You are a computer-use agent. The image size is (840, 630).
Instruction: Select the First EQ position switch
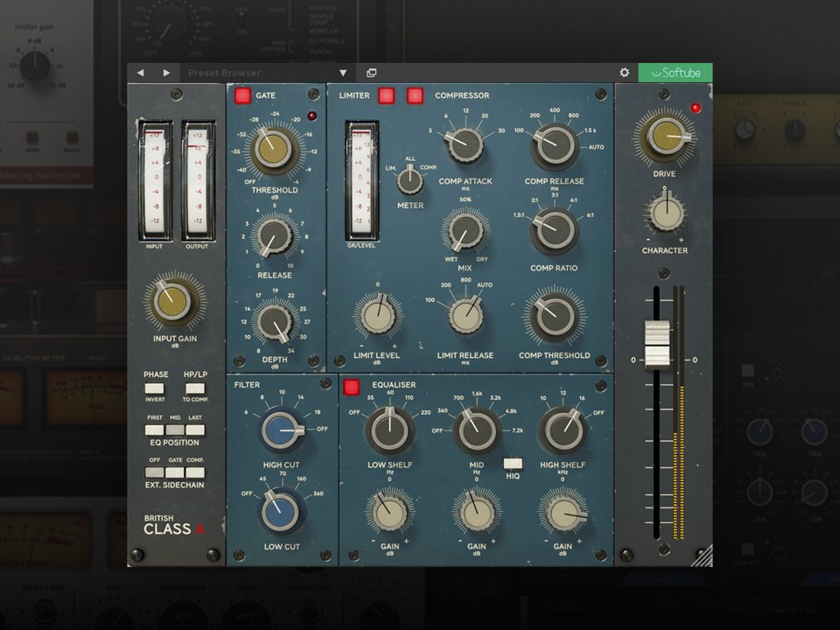tap(154, 430)
